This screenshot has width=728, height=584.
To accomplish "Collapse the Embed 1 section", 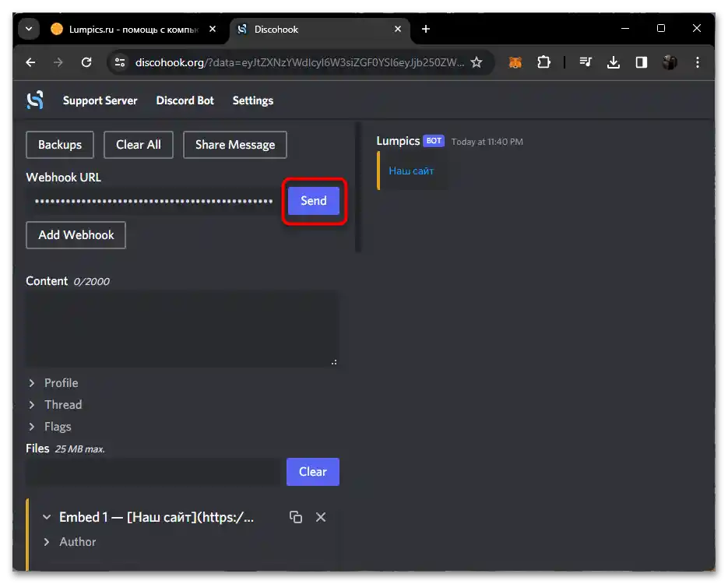I will coord(47,517).
